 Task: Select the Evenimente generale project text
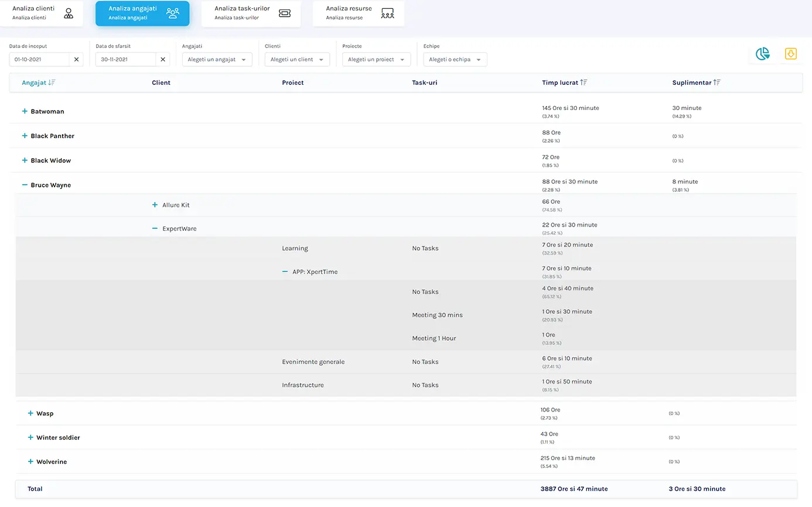click(x=313, y=362)
